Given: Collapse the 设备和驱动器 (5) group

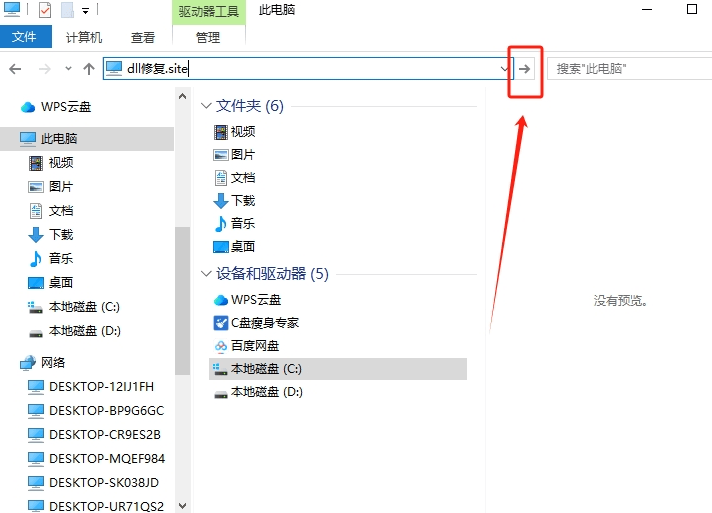Looking at the screenshot, I should (x=206, y=274).
